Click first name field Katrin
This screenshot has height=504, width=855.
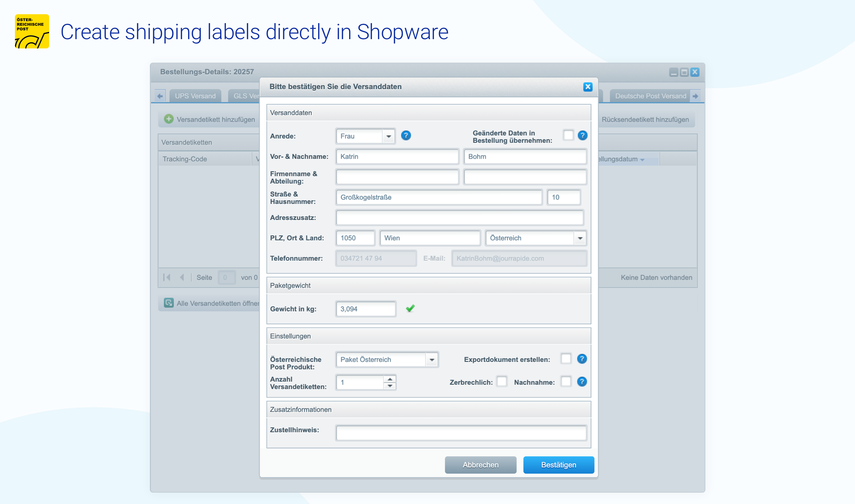397,157
